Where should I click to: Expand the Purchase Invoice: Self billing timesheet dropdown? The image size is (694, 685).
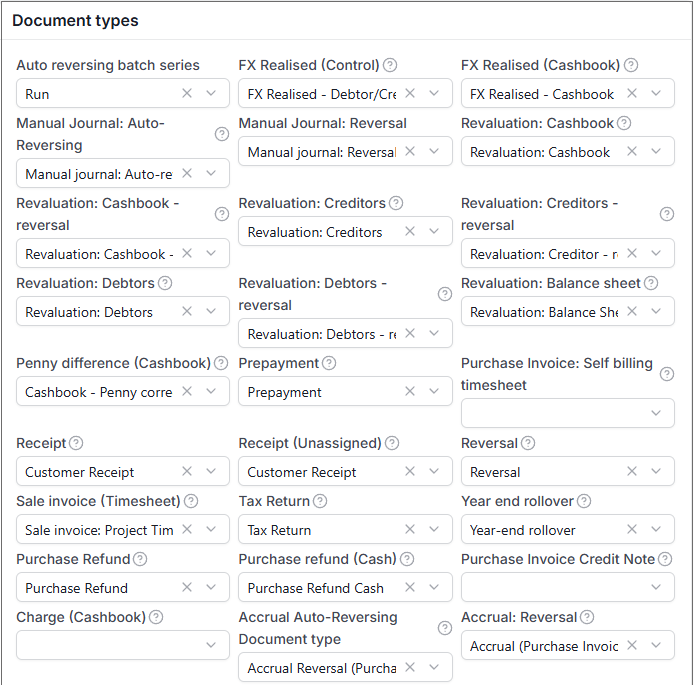pos(656,413)
